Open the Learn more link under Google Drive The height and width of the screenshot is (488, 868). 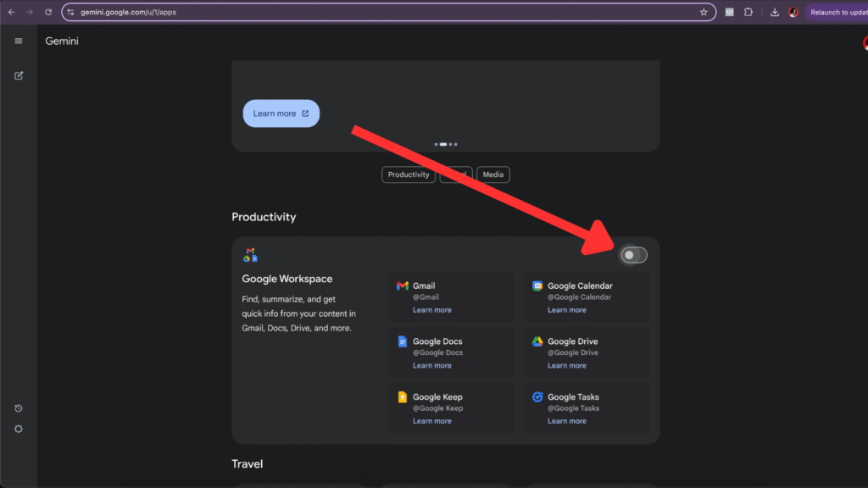tap(567, 365)
